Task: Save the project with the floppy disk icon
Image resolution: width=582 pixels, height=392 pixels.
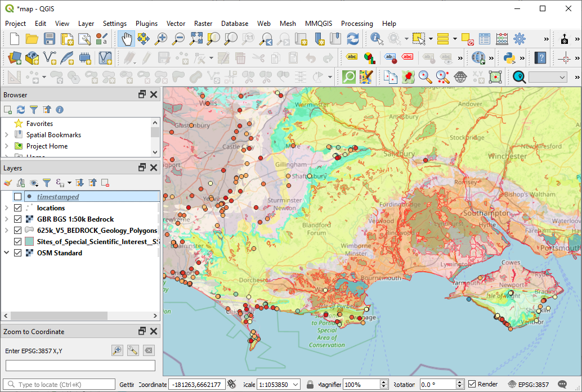Action: coord(49,39)
